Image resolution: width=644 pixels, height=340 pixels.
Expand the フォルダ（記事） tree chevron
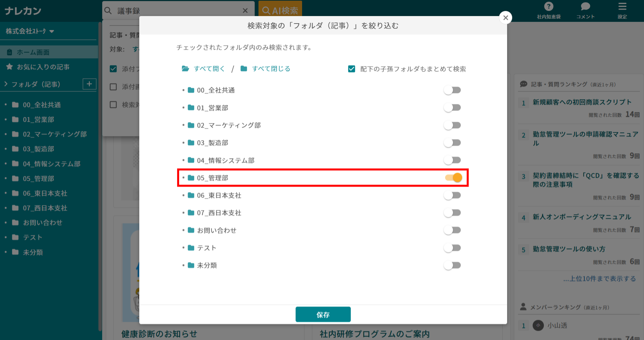click(x=6, y=84)
